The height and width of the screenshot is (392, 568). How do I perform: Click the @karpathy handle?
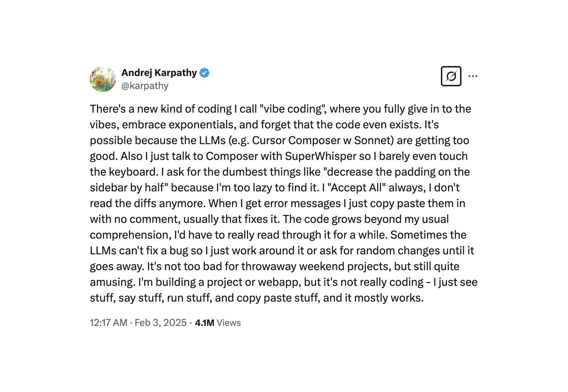point(145,86)
